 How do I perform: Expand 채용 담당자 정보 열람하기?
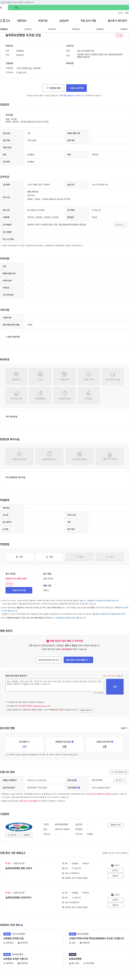78,660
